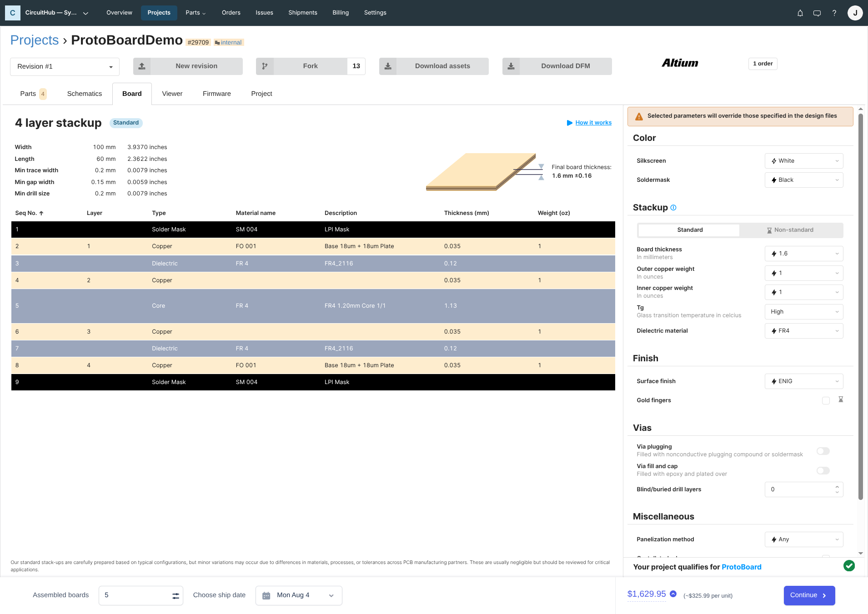Click the calendar icon for ship date
868x614 pixels.
(266, 595)
